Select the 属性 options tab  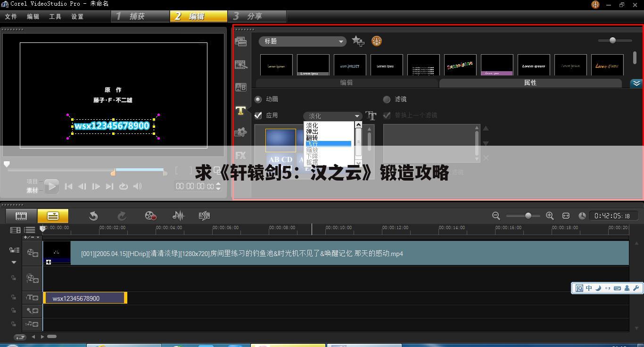click(530, 83)
